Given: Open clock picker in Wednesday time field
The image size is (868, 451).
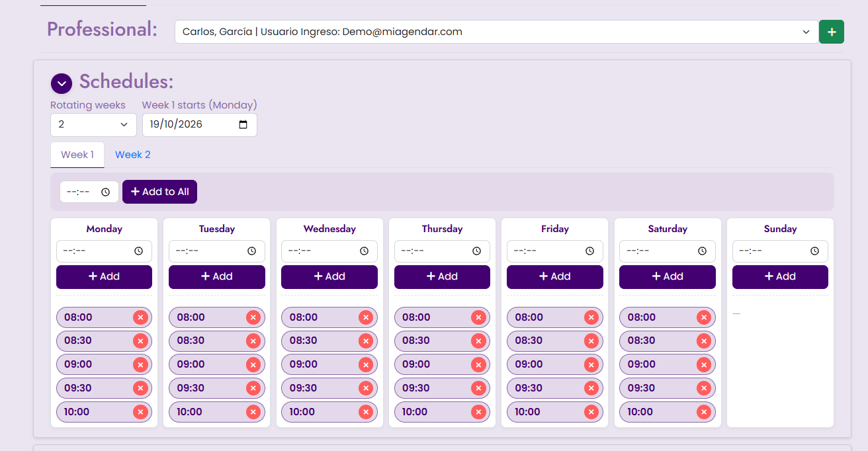Looking at the screenshot, I should tap(364, 251).
